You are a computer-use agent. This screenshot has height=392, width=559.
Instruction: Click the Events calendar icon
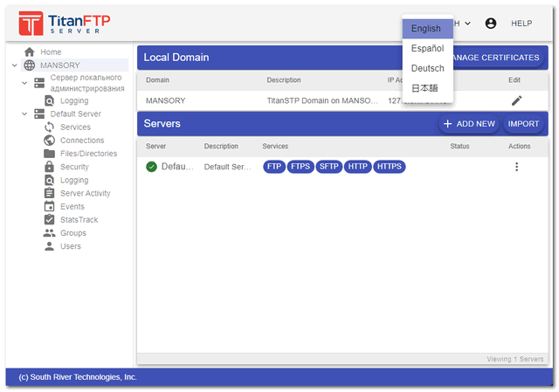(x=49, y=206)
